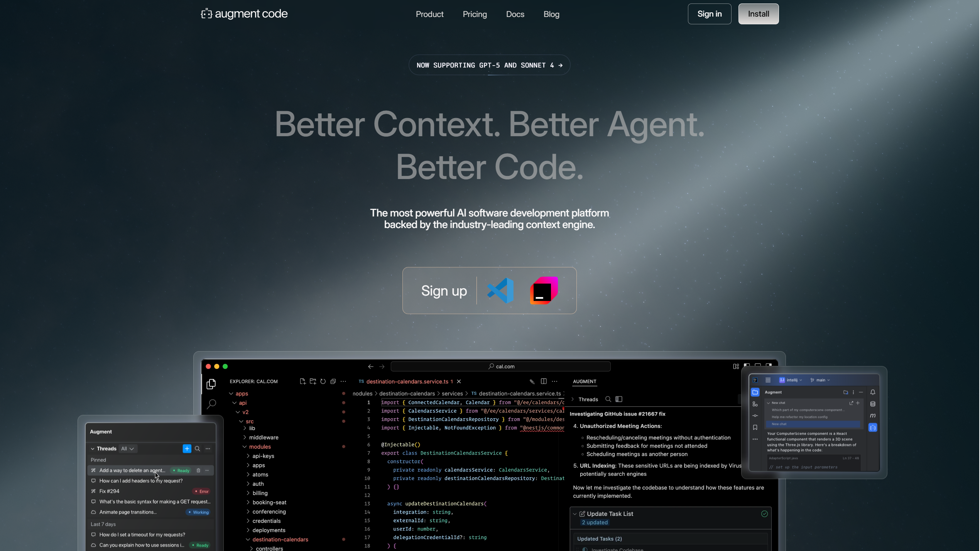
Task: Open Explorer more actions menu
Action: click(343, 381)
